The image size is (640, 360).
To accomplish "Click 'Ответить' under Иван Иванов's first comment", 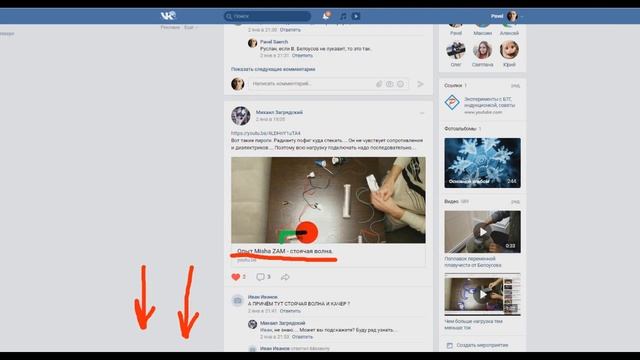I will pos(290,311).
